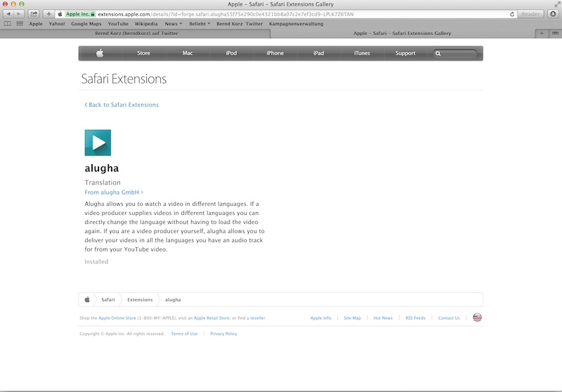Open the From alugha GmbH link
The height and width of the screenshot is (392, 562).
pos(114,192)
